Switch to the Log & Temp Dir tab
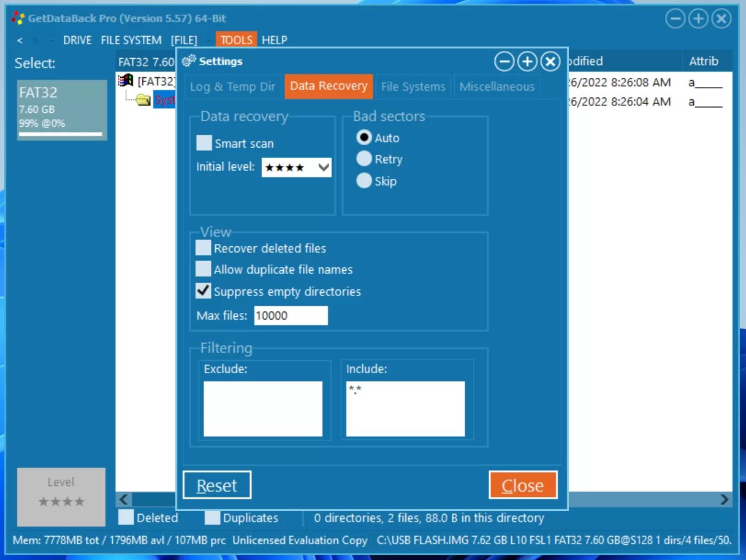 tap(233, 86)
